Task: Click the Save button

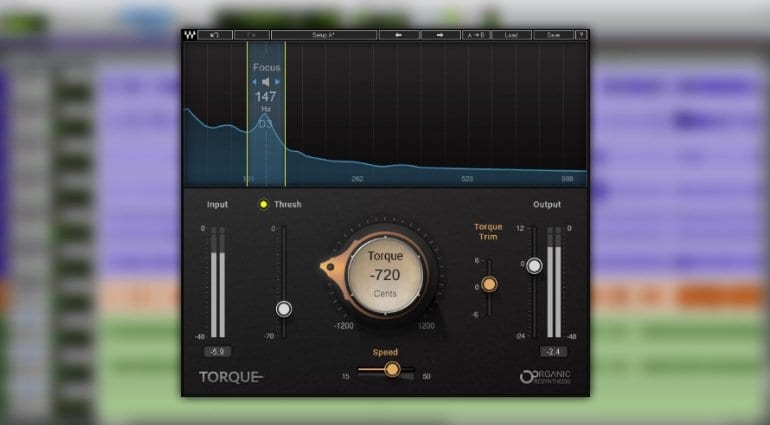Action: [x=553, y=35]
